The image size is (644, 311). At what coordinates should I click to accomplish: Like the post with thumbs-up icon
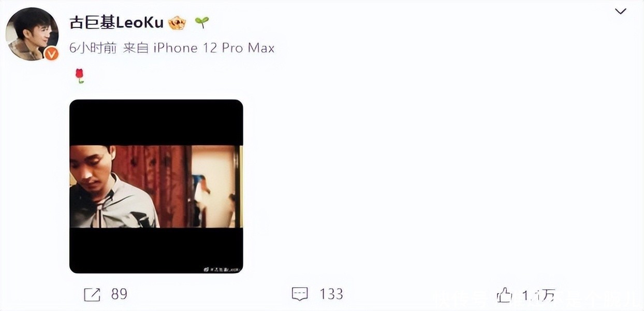pos(504,295)
